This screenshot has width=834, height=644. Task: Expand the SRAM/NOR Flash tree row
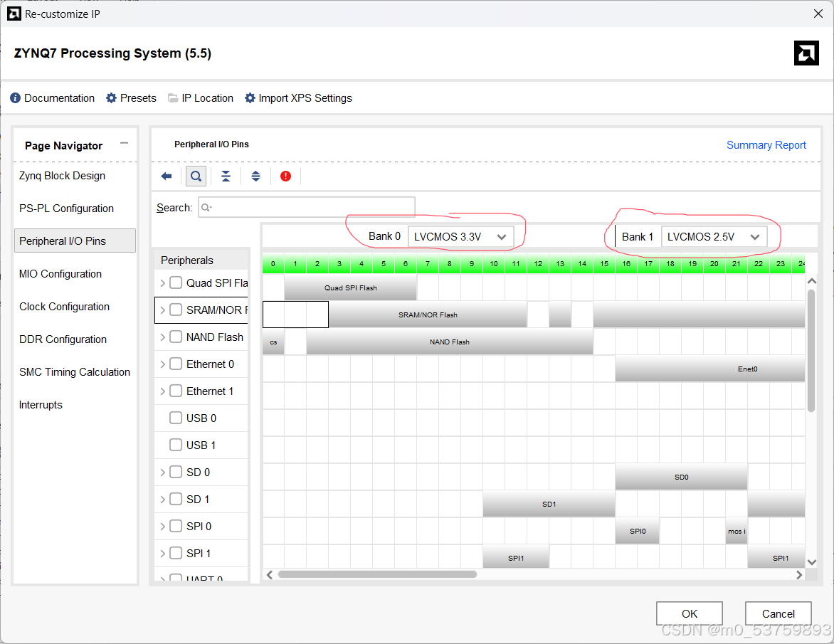[x=163, y=310]
